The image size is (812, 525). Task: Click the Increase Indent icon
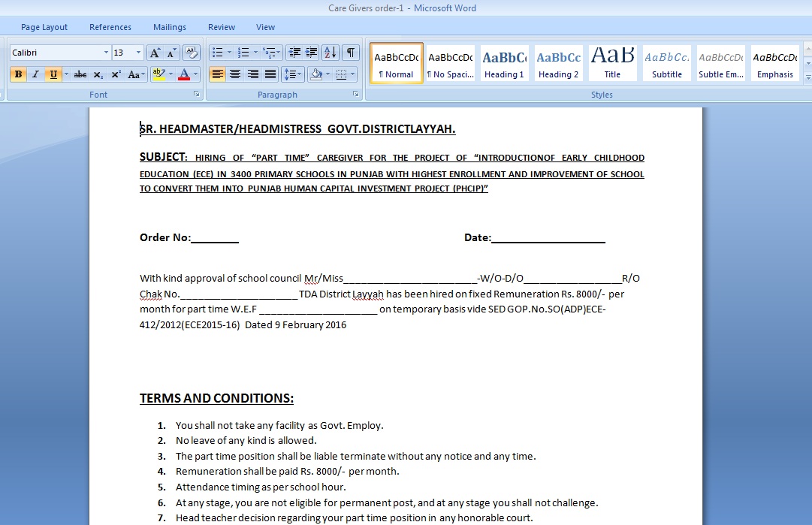[x=312, y=53]
